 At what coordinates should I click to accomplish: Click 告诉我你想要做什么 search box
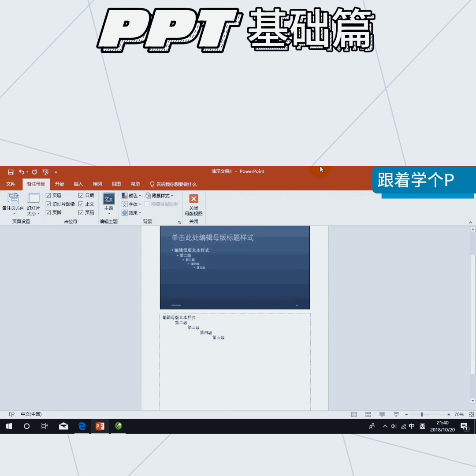173,184
